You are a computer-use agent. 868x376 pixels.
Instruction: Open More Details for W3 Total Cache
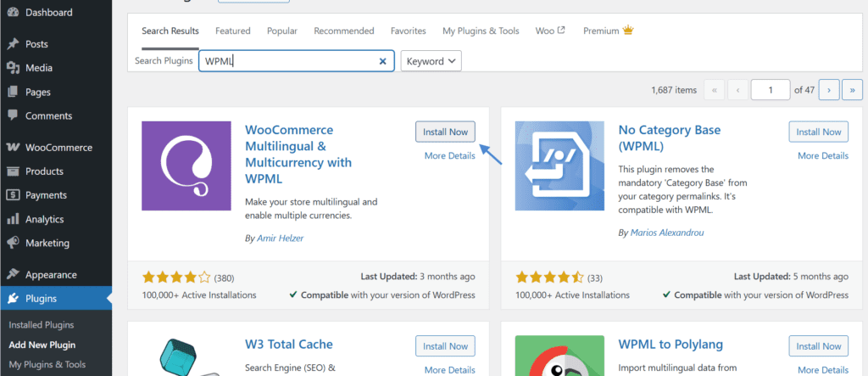pos(449,370)
